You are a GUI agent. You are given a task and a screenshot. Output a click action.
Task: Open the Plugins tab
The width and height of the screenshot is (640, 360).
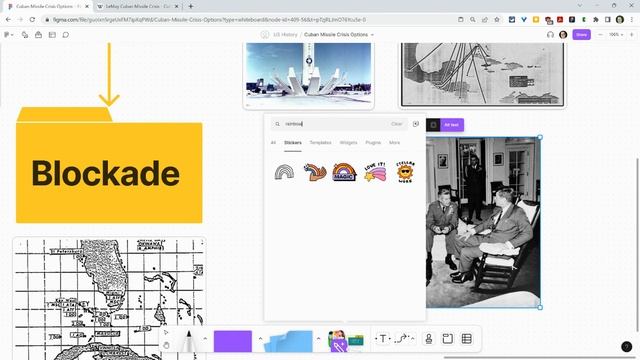click(x=373, y=142)
